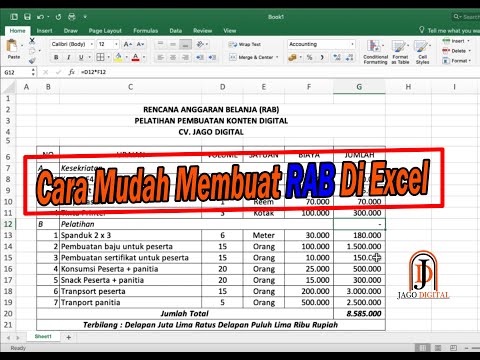Viewport: 480px width, 360px height.
Task: Expand the Merge & Center dropdown arrow
Action: 277,57
